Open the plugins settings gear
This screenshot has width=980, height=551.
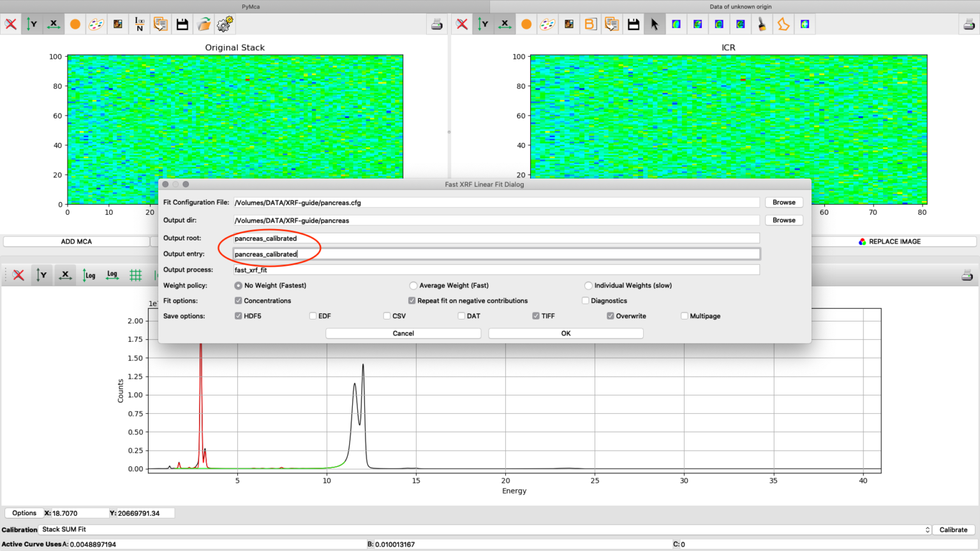225,24
